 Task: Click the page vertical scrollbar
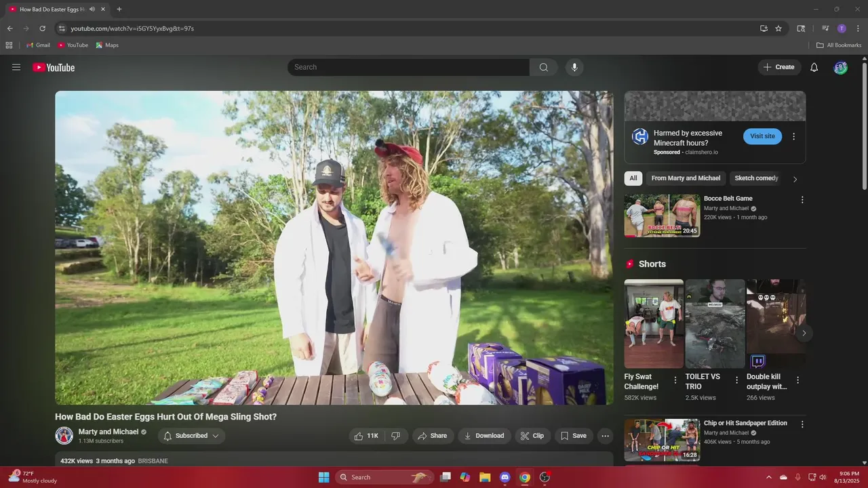coord(864,125)
